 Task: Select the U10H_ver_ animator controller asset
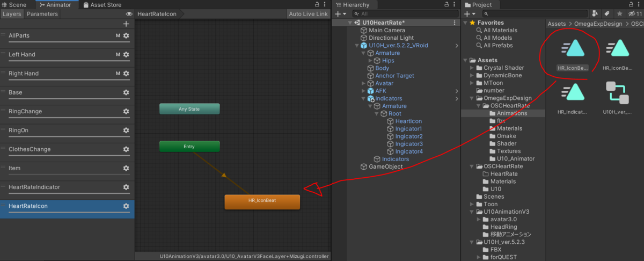(x=617, y=92)
